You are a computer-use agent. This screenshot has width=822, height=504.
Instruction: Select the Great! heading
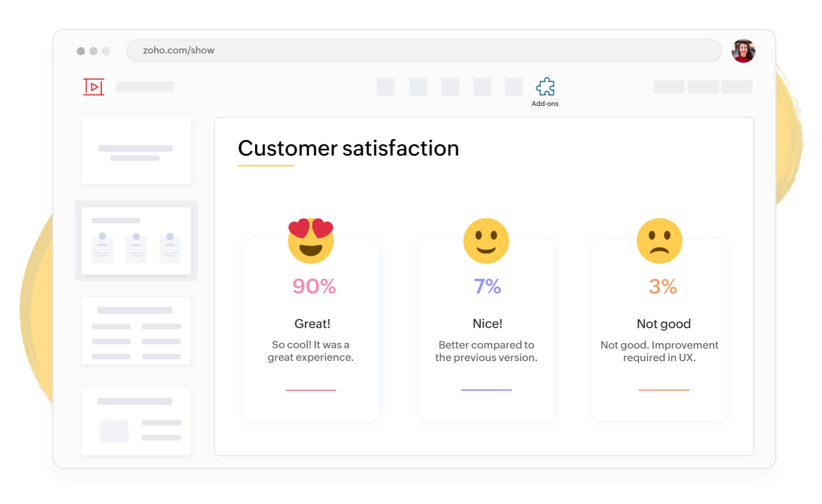coord(312,323)
